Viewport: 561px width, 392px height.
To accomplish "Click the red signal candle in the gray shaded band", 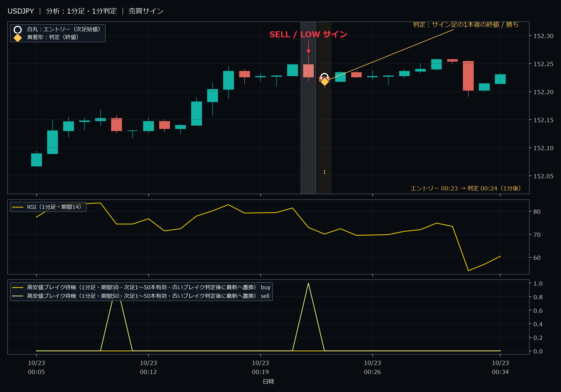I will coord(308,71).
